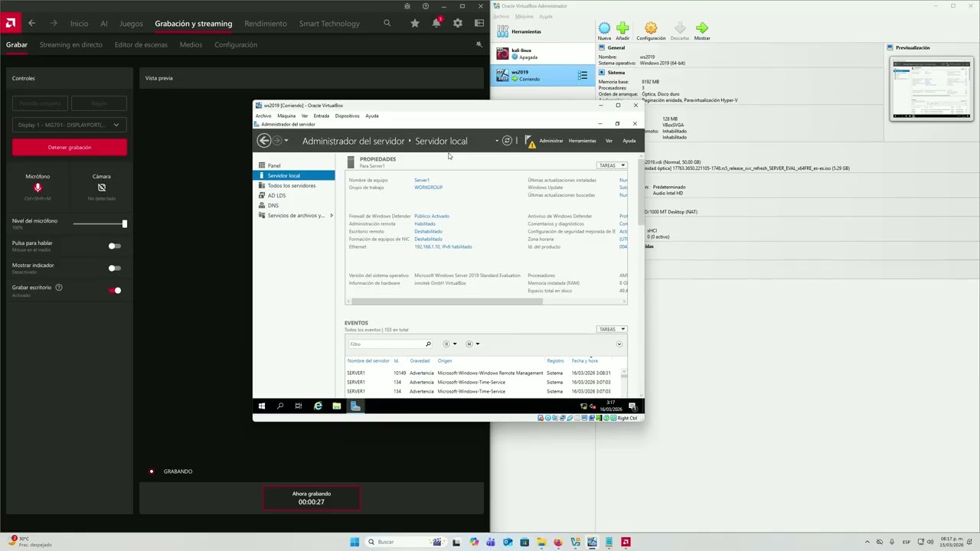Open AMD notifications bell icon
The width and height of the screenshot is (980, 551).
436,23
